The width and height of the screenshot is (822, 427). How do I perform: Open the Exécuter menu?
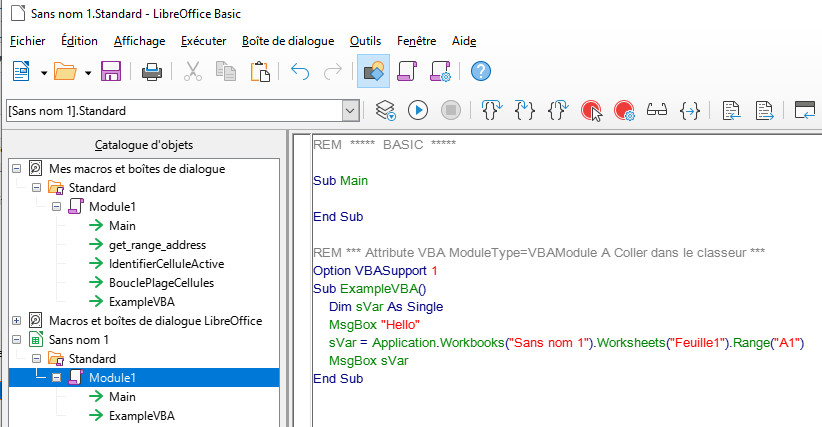(203, 41)
